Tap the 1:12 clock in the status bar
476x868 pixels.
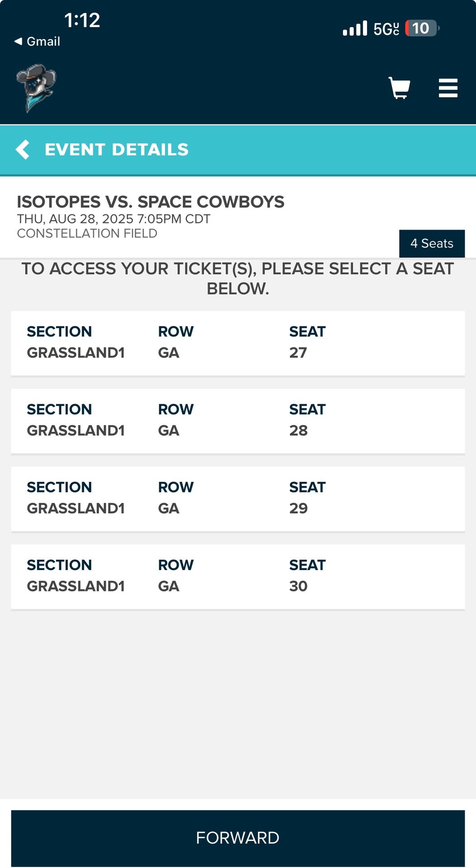[x=82, y=20]
